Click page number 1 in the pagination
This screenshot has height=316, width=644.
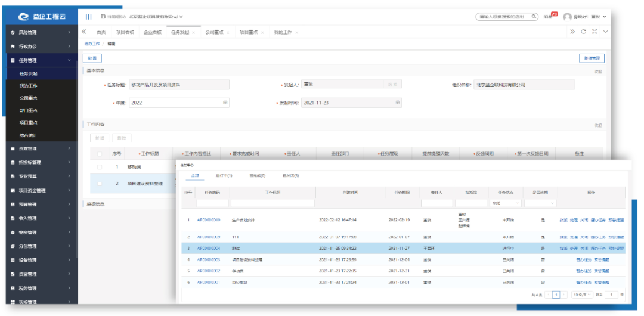[556, 295]
